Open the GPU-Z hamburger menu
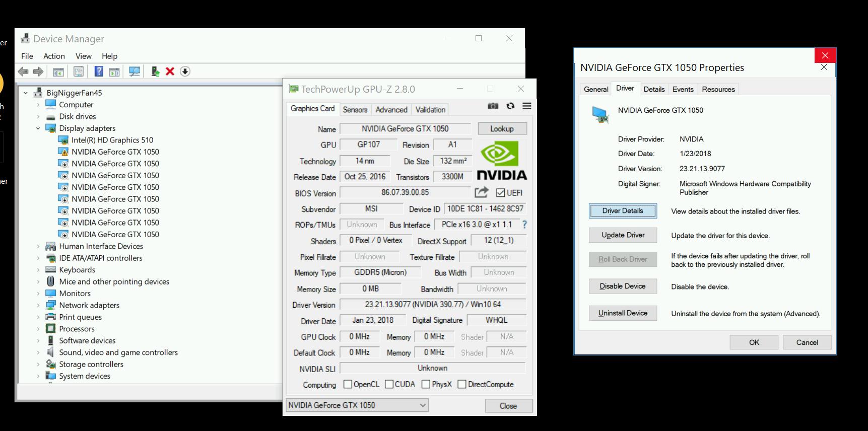The height and width of the screenshot is (431, 868). tap(527, 106)
